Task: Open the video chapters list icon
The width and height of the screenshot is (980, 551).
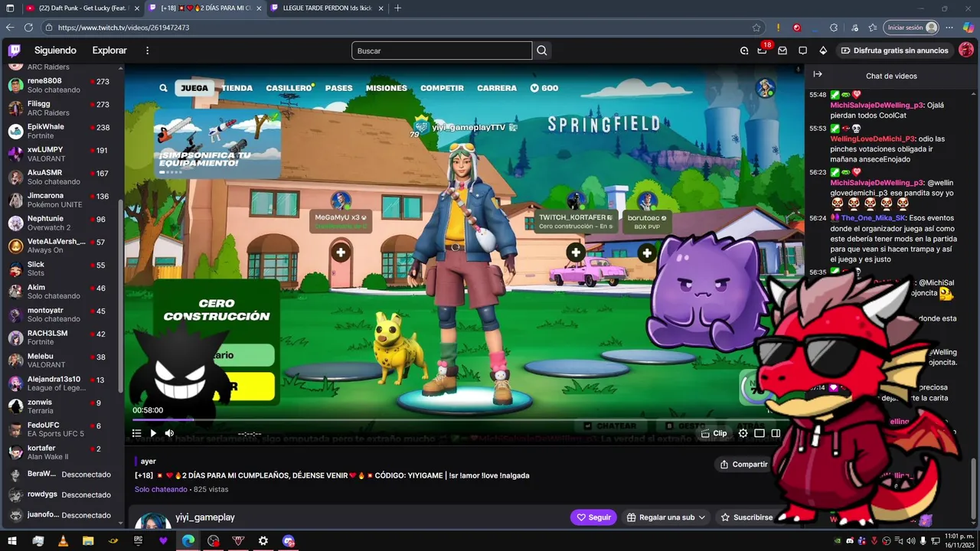Action: tap(137, 433)
